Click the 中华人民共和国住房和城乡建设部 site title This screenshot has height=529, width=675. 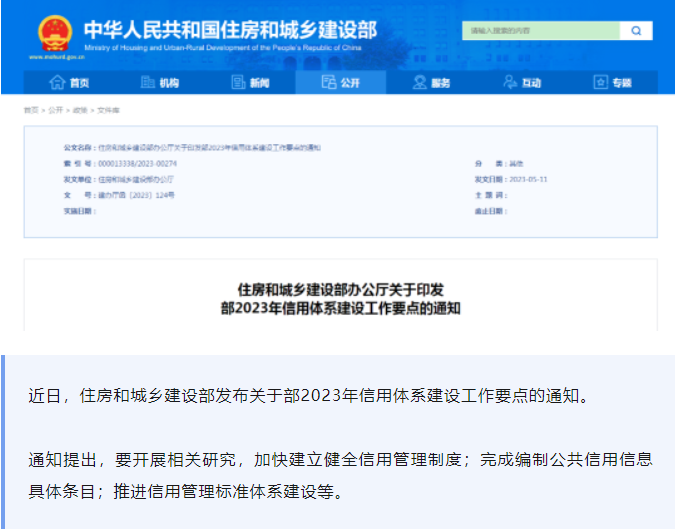click(230, 29)
